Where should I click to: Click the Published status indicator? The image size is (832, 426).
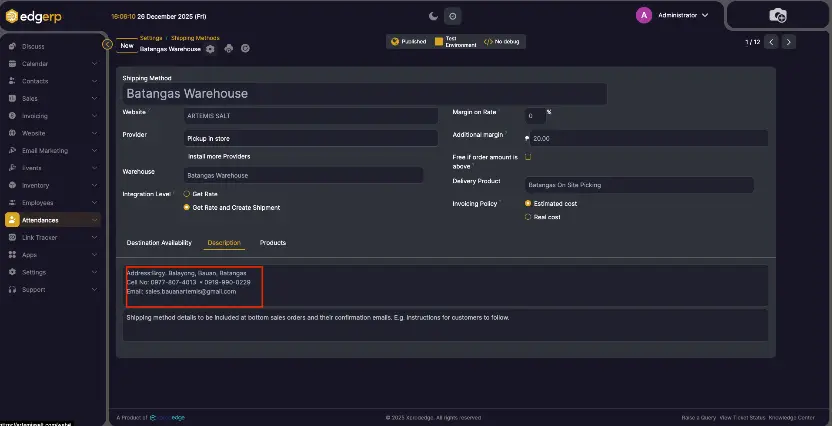(x=409, y=42)
